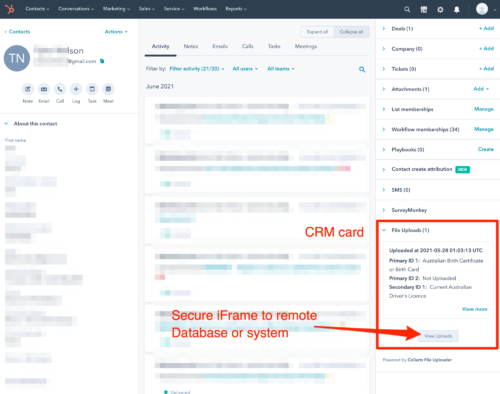Click the Meet calendar icon
Viewport: 500px width, 394px height.
[108, 89]
